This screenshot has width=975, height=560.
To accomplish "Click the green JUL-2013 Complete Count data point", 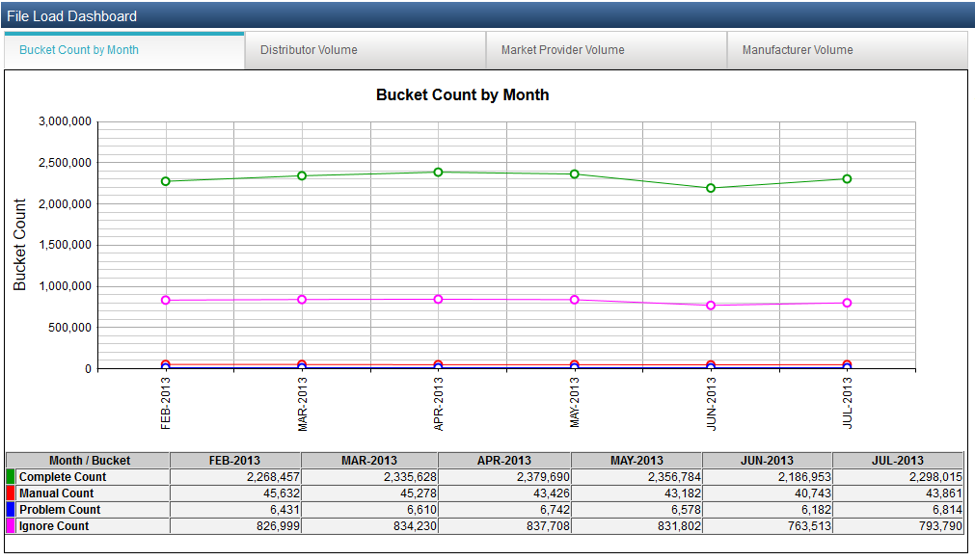I will point(847,179).
